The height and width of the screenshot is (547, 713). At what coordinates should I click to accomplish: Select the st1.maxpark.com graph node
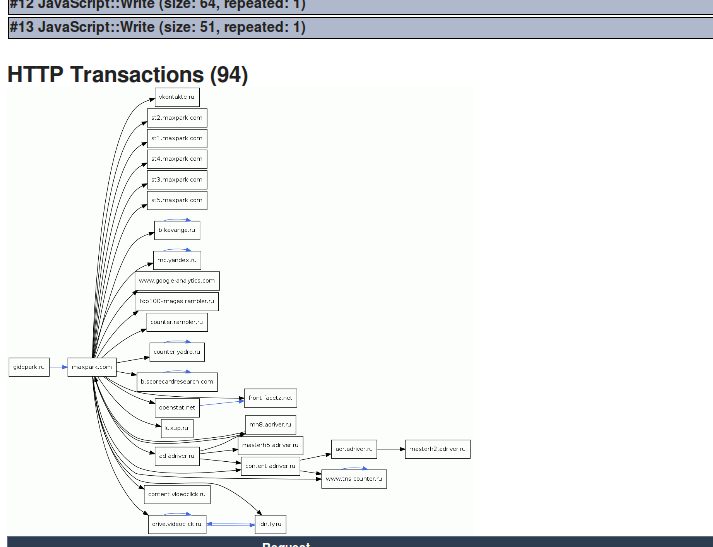coord(177,138)
